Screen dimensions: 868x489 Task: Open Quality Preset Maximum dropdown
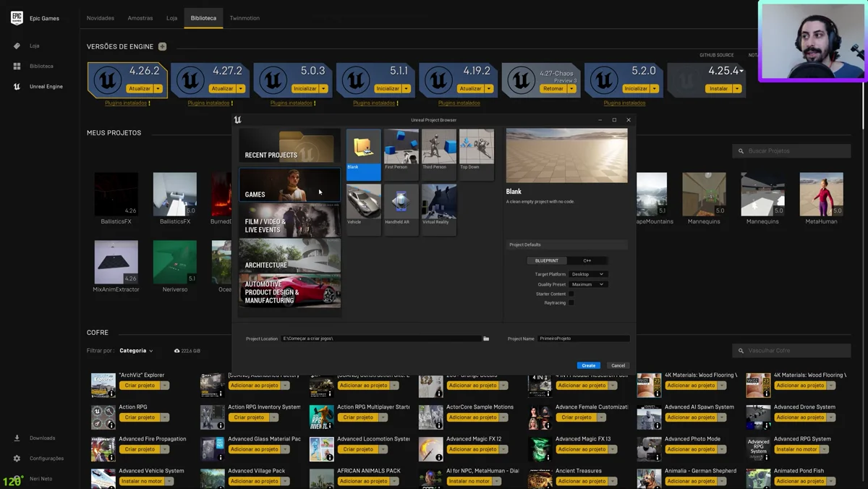point(588,284)
